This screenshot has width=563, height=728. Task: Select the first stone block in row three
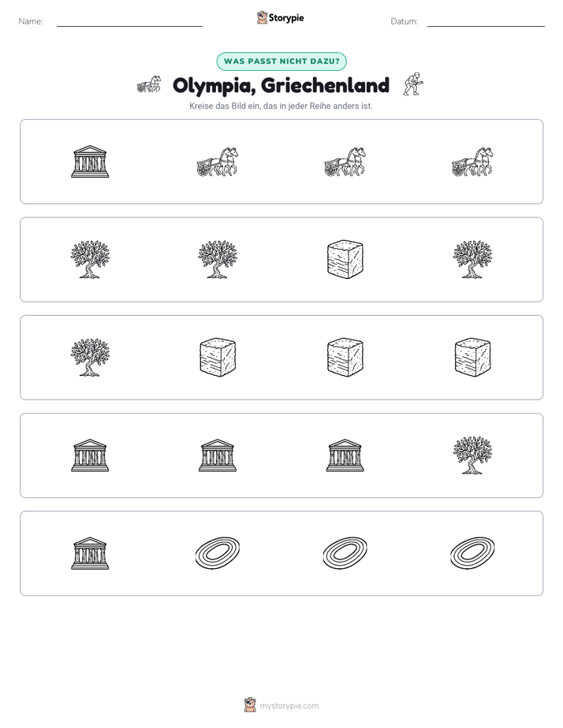coord(218,357)
